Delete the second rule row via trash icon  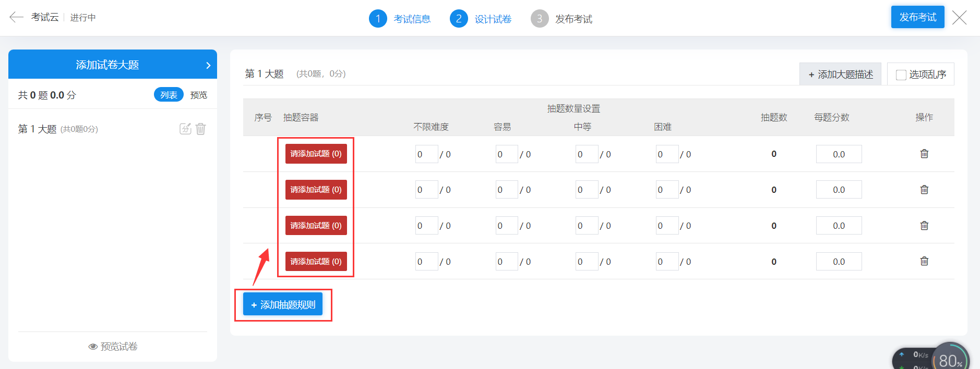pyautogui.click(x=924, y=190)
